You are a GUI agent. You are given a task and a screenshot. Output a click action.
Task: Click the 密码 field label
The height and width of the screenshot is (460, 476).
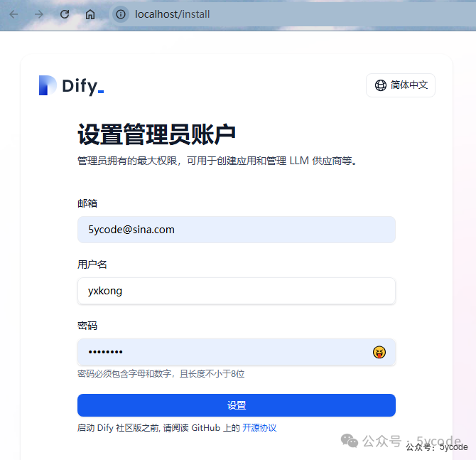pyautogui.click(x=87, y=326)
